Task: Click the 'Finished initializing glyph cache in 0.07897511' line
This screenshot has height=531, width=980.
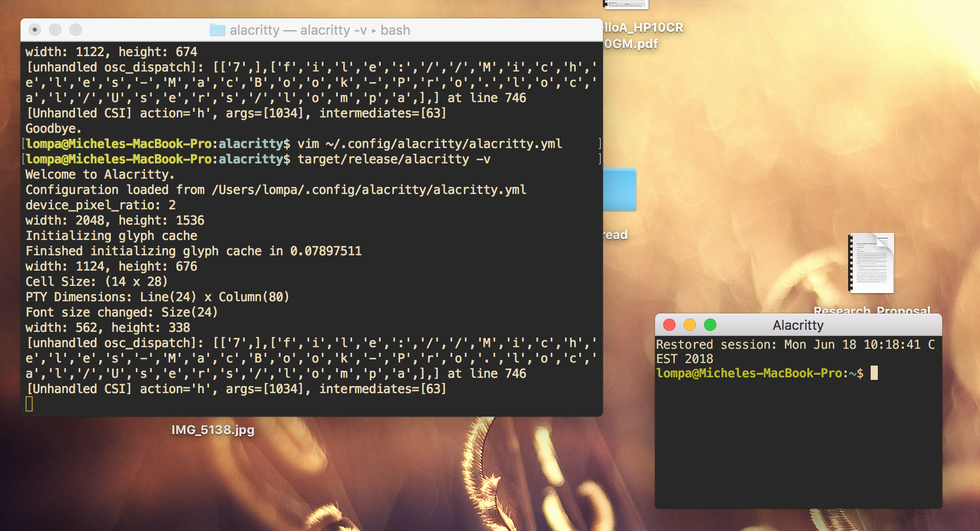Action: pos(194,251)
